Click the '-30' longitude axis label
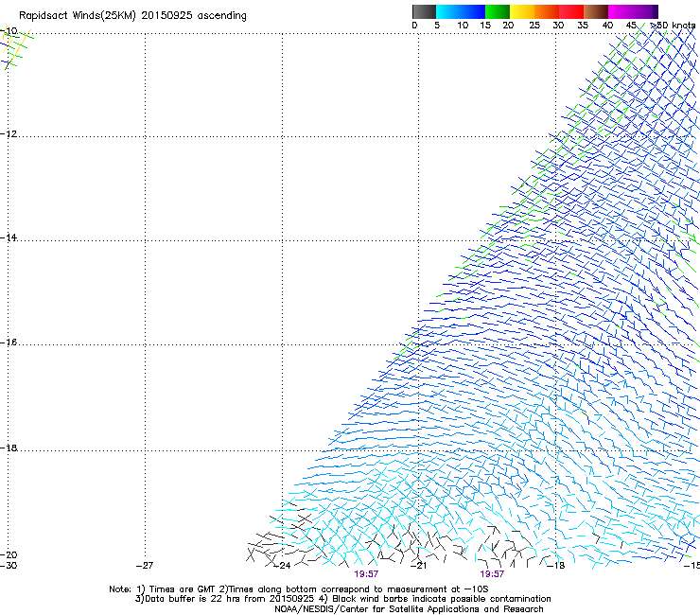Image resolution: width=700 pixels, height=615 pixels. [9, 566]
